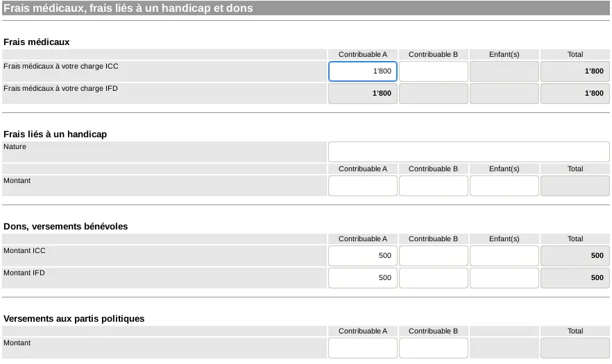This screenshot has height=364, width=612.
Task: Select Dons Montant IFD Enfant(s) field
Action: 504,278
